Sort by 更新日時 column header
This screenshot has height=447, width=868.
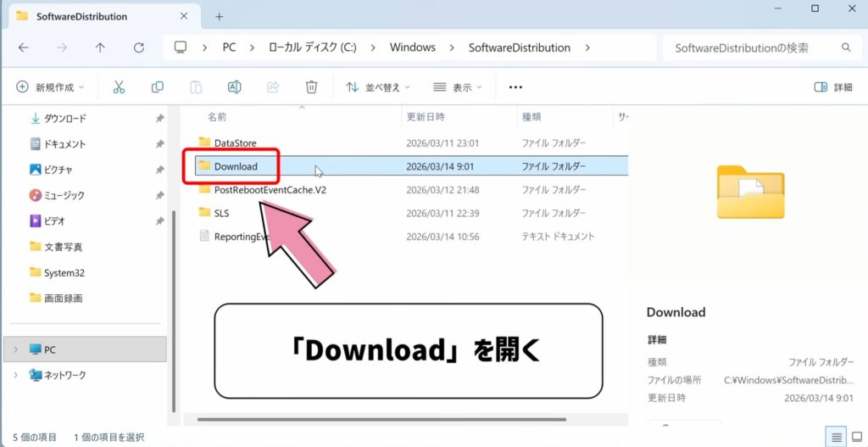tap(426, 117)
